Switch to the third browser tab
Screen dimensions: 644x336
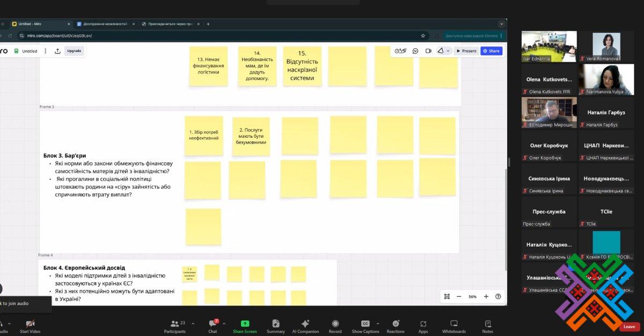(x=171, y=24)
